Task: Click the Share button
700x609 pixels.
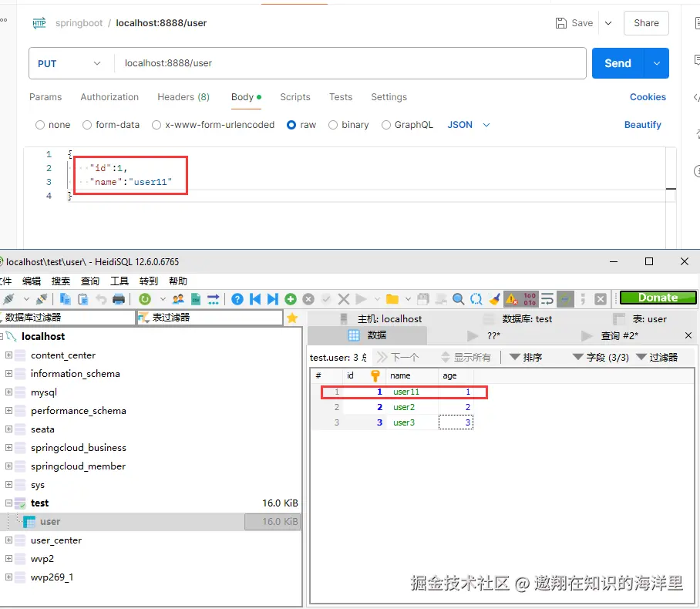Action: point(646,23)
